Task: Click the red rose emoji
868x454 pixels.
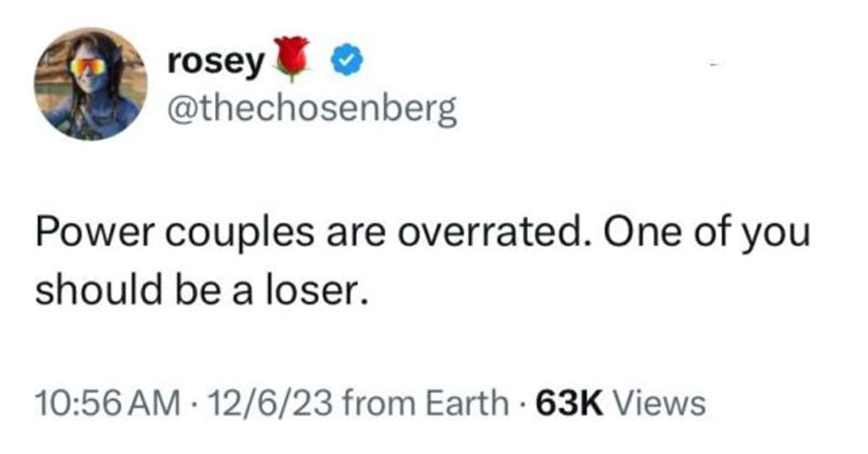Action: click(x=290, y=56)
